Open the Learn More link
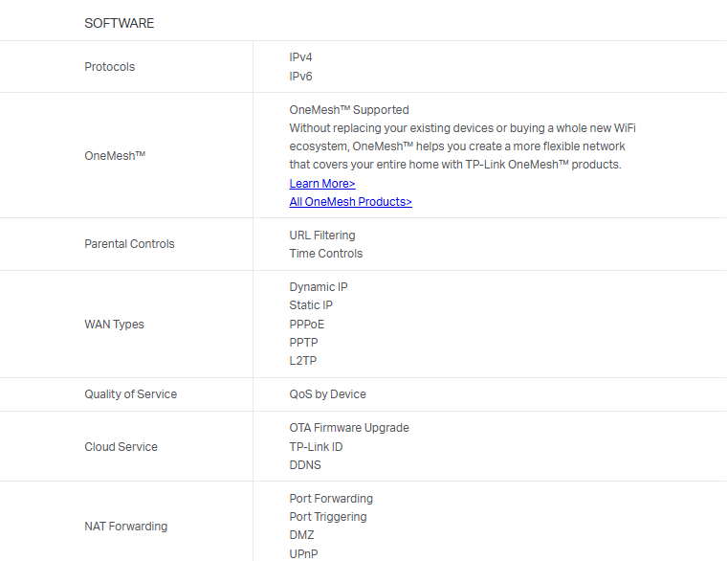 322,184
